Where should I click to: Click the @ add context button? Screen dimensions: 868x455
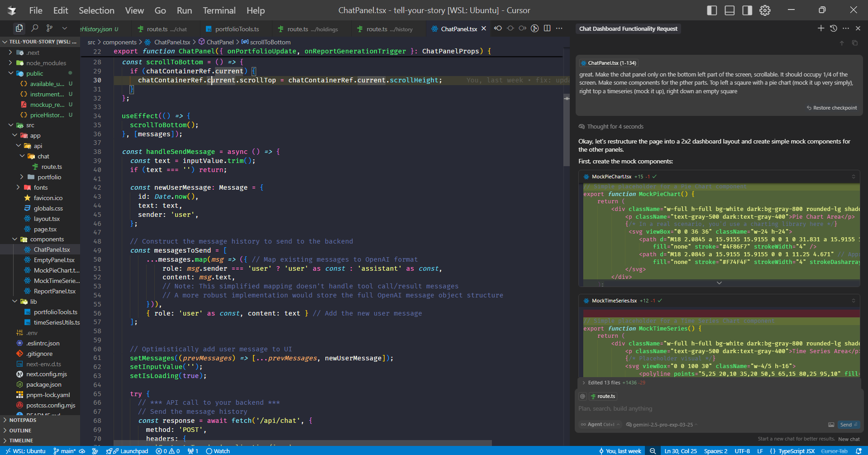click(583, 396)
